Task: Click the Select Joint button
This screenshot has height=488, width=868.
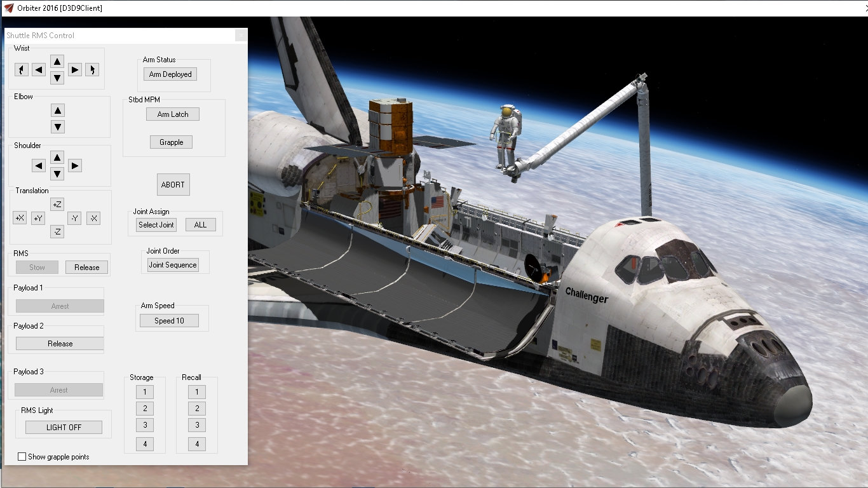Action: click(x=156, y=225)
